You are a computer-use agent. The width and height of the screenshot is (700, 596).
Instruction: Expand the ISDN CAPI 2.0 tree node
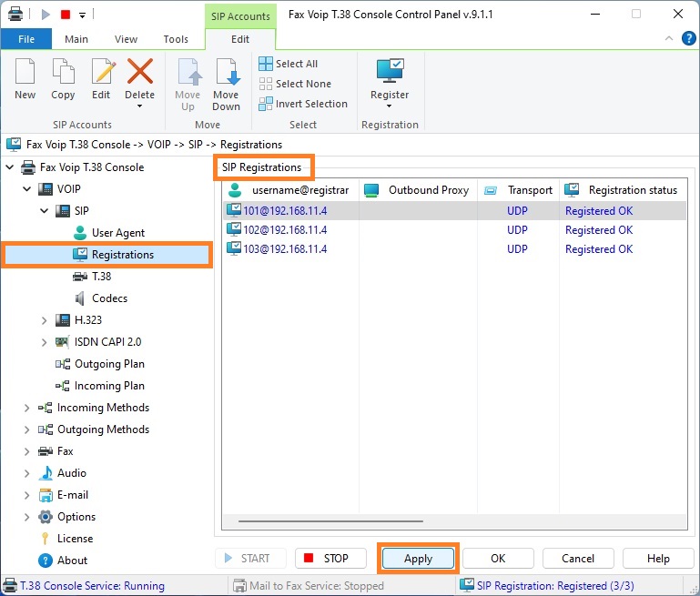click(45, 342)
